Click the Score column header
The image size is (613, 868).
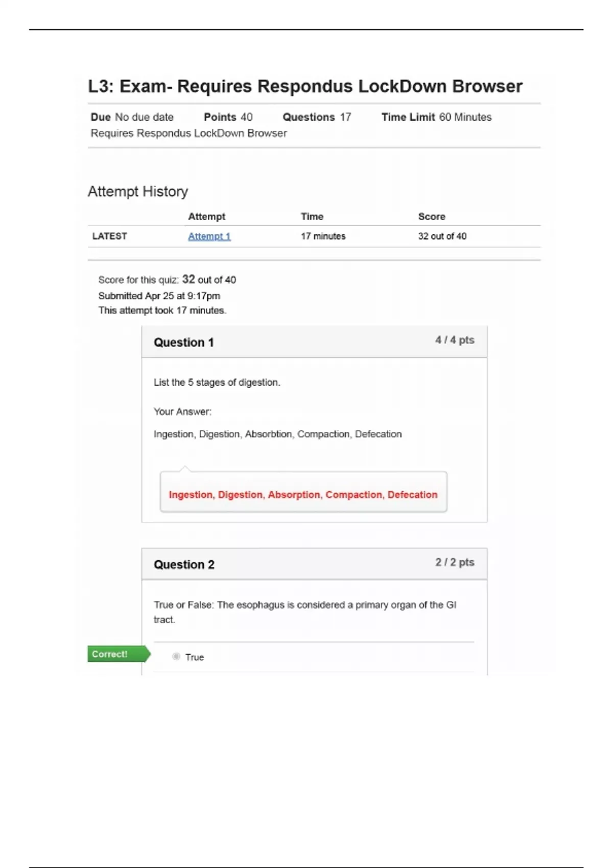click(432, 216)
